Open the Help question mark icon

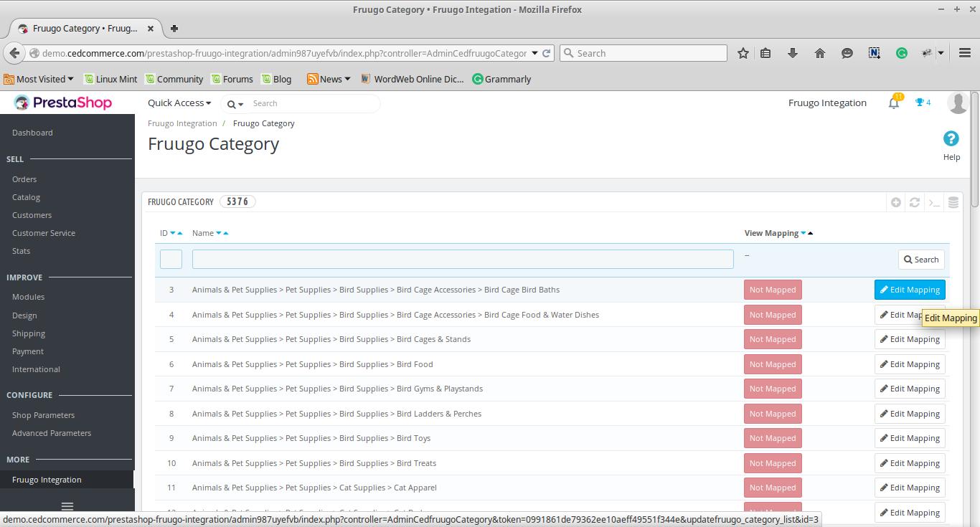coord(951,139)
